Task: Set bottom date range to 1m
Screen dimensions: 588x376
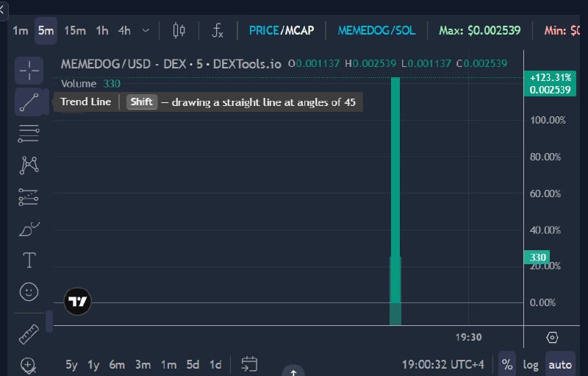Action: 169,364
